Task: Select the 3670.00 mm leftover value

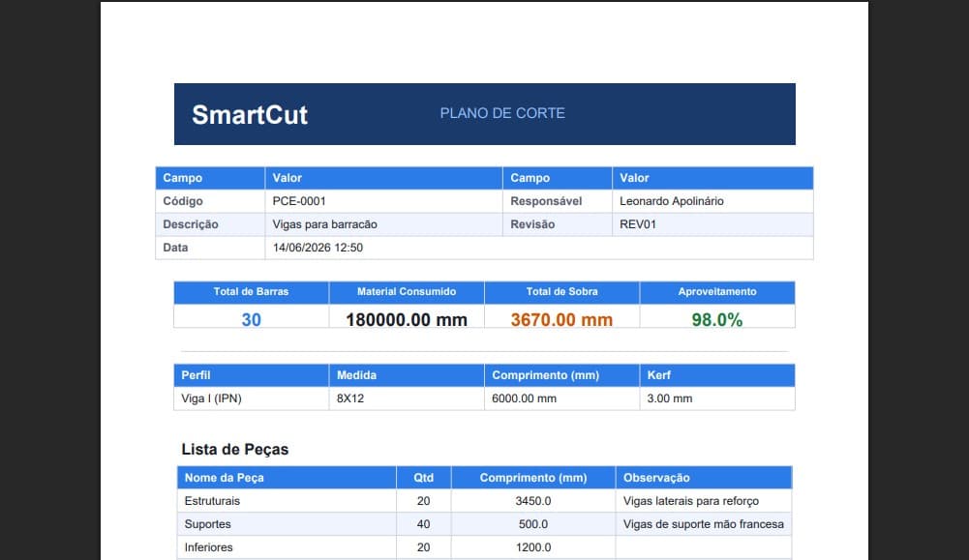Action: coord(561,320)
